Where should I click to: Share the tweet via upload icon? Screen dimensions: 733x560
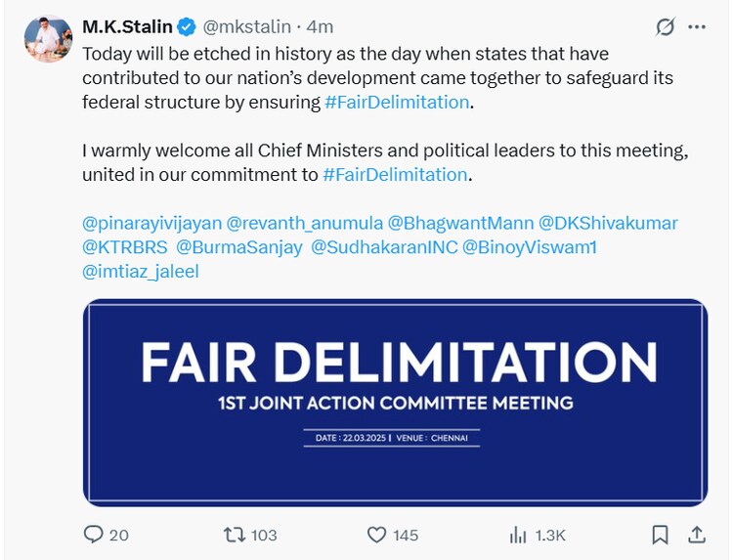click(697, 535)
